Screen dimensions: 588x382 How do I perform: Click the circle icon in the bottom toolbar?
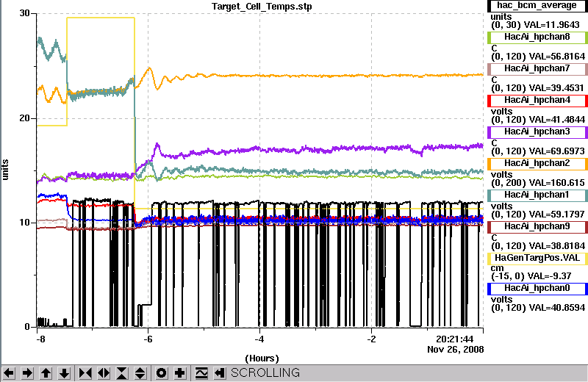162,373
